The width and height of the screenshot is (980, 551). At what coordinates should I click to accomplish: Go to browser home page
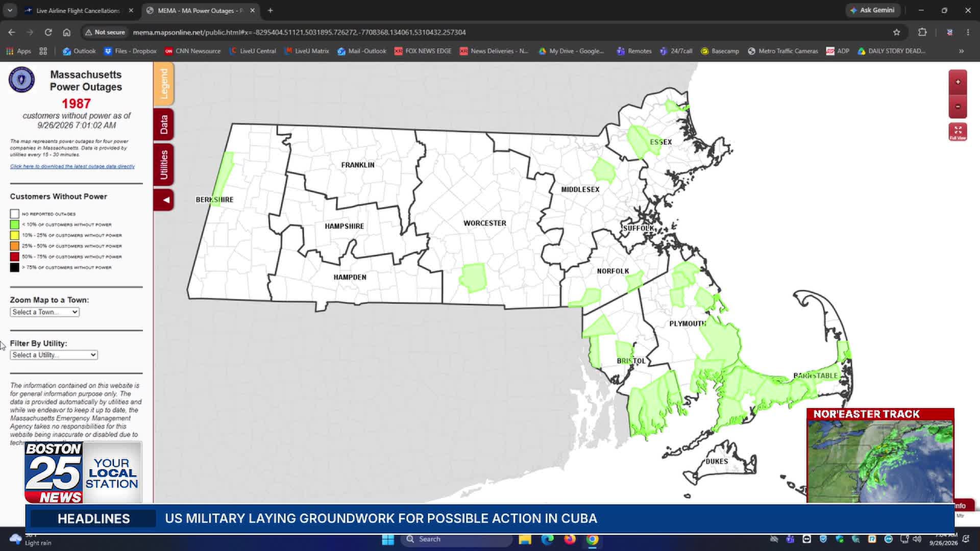(x=66, y=32)
